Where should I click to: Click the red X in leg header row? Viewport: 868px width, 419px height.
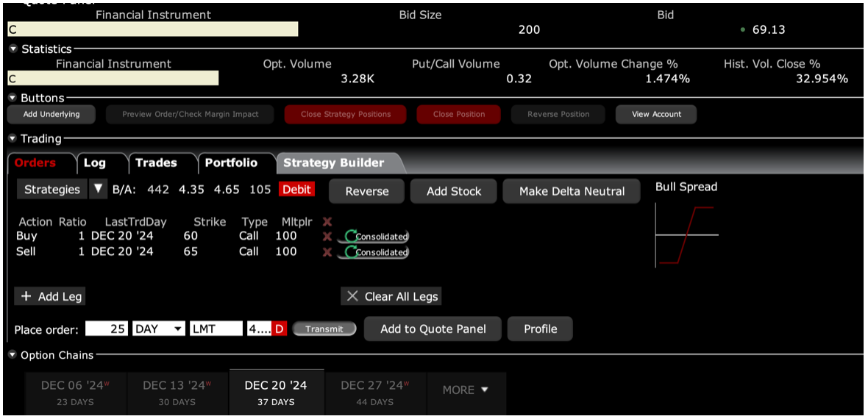click(x=327, y=221)
